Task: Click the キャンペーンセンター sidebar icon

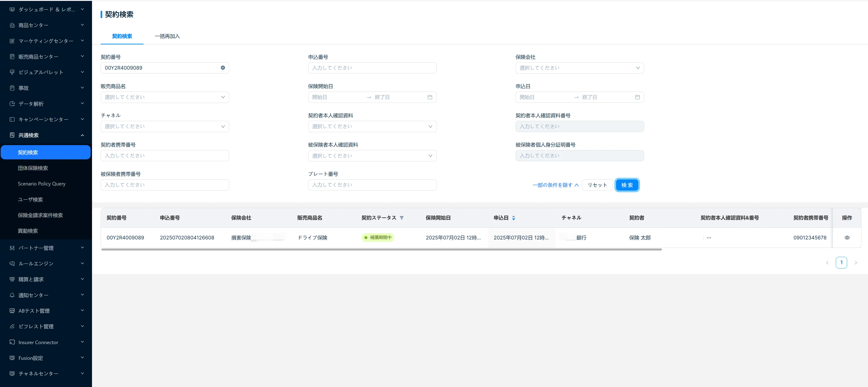Action: [12, 119]
